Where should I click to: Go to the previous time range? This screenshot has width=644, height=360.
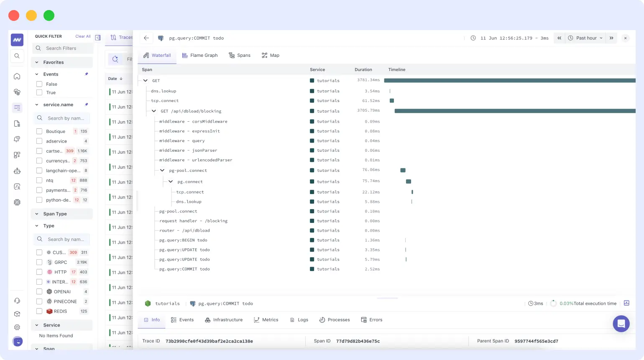click(x=559, y=38)
